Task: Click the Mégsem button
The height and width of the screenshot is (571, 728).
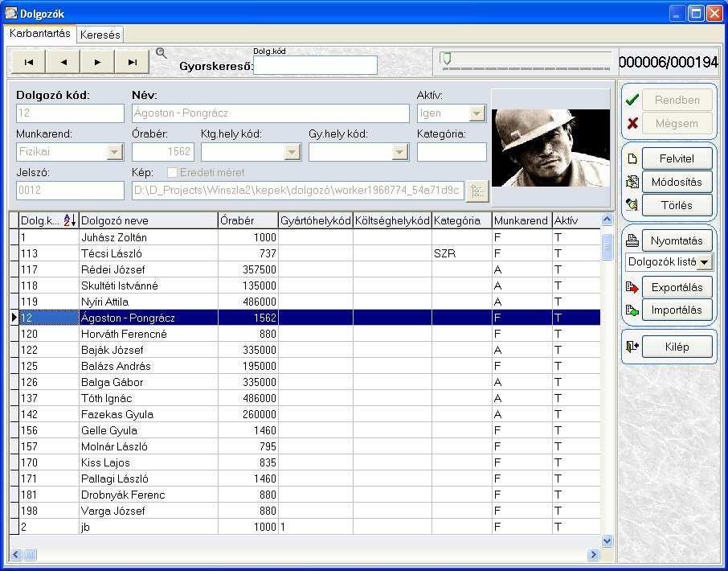Action: (x=677, y=124)
